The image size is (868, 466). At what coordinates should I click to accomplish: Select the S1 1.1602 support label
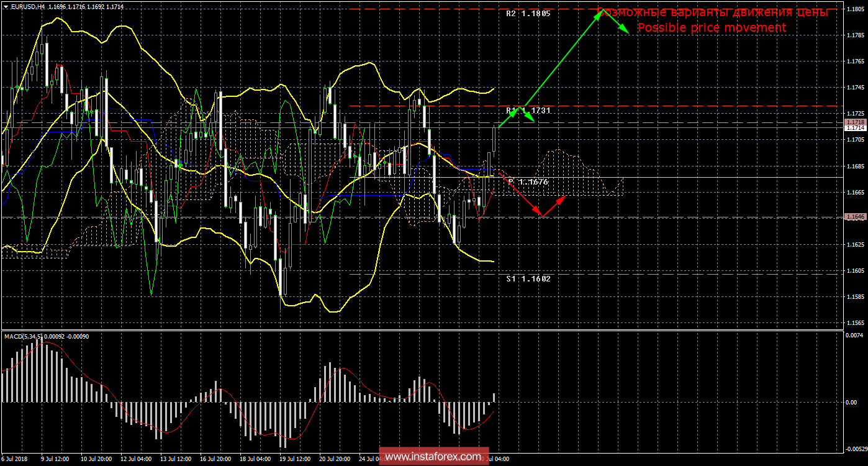click(x=528, y=279)
